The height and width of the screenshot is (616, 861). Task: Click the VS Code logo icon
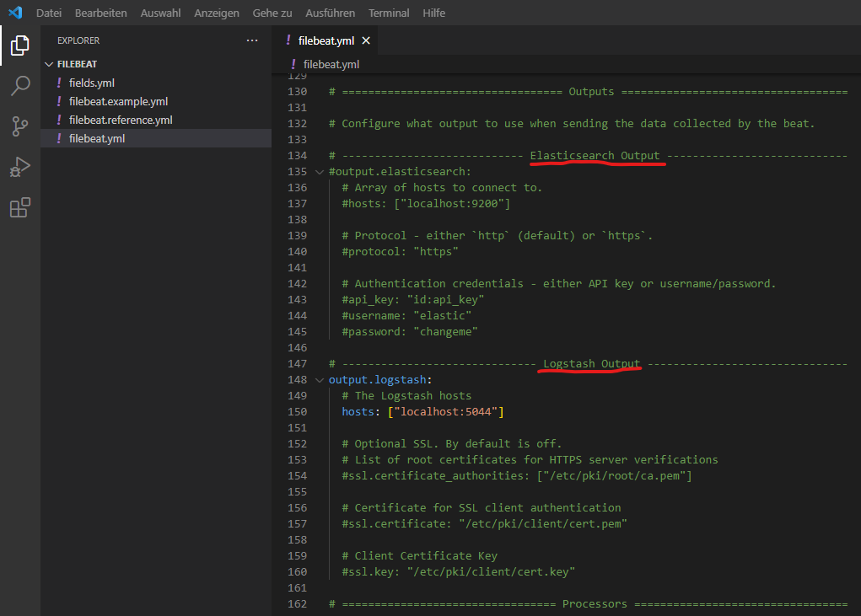[15, 13]
